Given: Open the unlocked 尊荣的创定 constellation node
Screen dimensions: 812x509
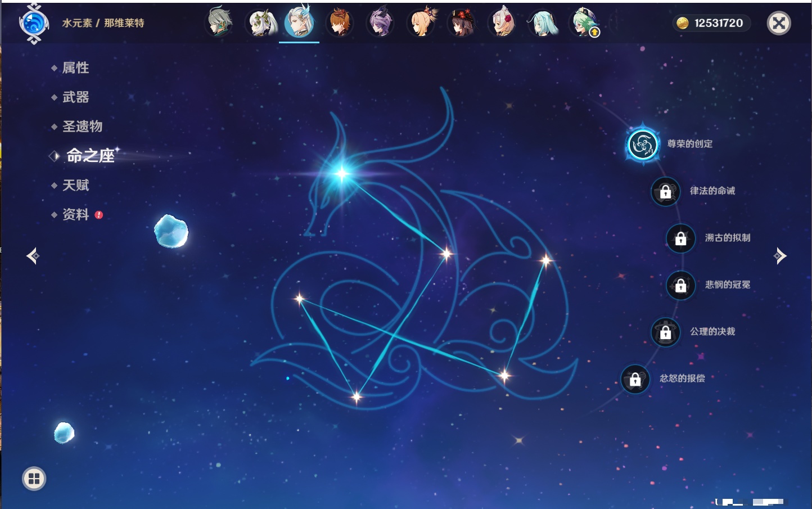Looking at the screenshot, I should [642, 145].
